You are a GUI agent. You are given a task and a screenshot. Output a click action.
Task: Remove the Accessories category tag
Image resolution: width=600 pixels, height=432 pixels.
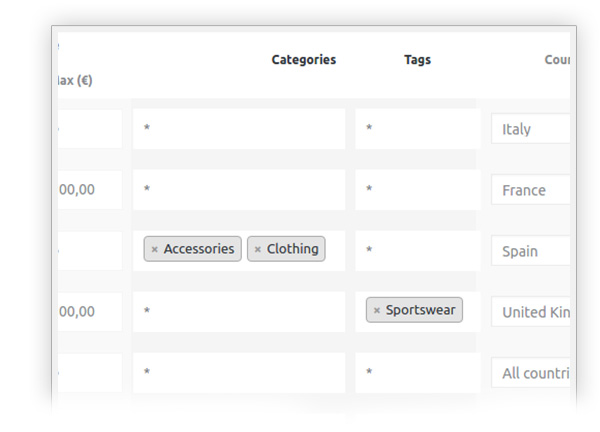click(x=155, y=250)
